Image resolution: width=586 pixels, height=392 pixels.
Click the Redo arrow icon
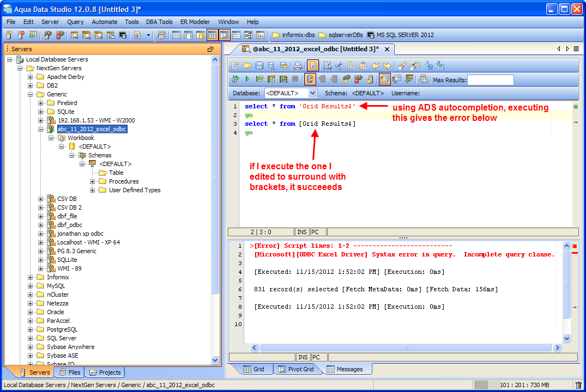387,66
